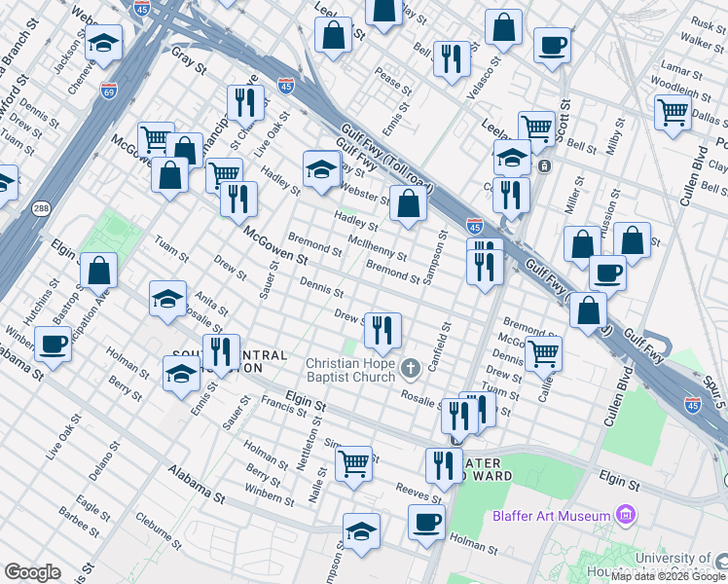Open the coffee cup marker left of Holman St

(x=426, y=524)
